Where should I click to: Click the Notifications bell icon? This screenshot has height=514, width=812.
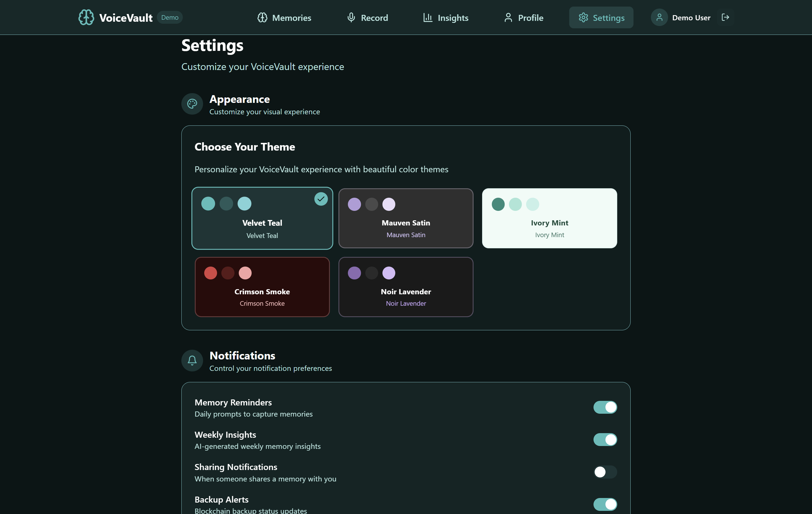[192, 360]
